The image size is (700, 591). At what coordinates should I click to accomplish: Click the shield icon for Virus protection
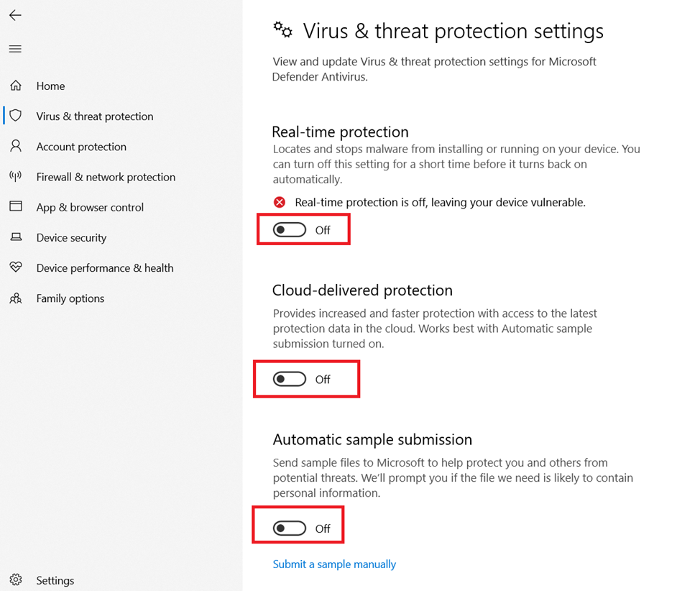click(16, 116)
